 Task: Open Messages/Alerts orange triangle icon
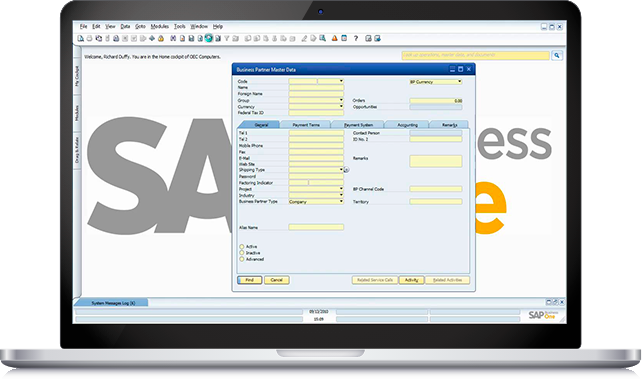[335, 38]
